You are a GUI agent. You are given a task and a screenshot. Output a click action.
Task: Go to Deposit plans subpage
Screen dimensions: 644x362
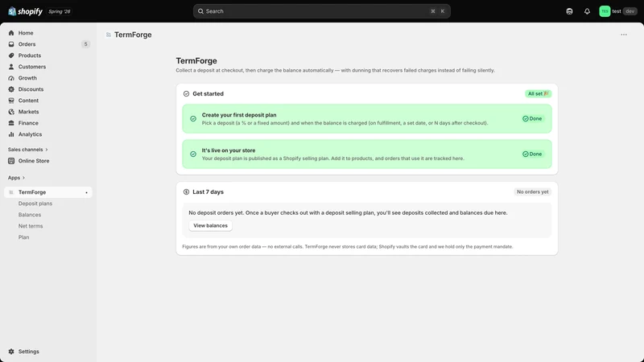coord(35,204)
